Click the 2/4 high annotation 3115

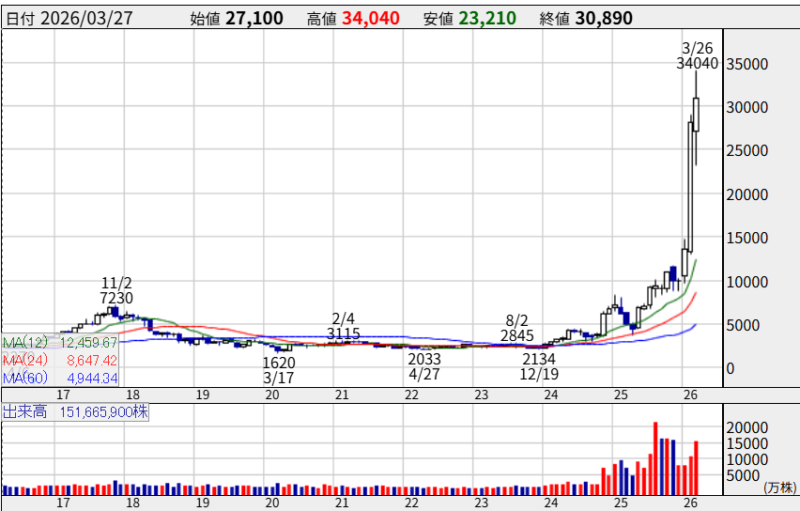click(344, 333)
